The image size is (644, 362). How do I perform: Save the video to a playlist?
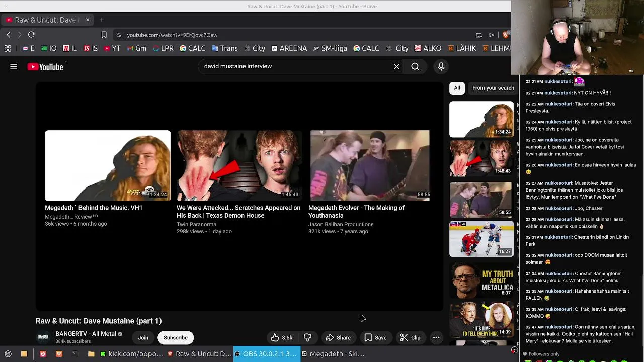375,338
